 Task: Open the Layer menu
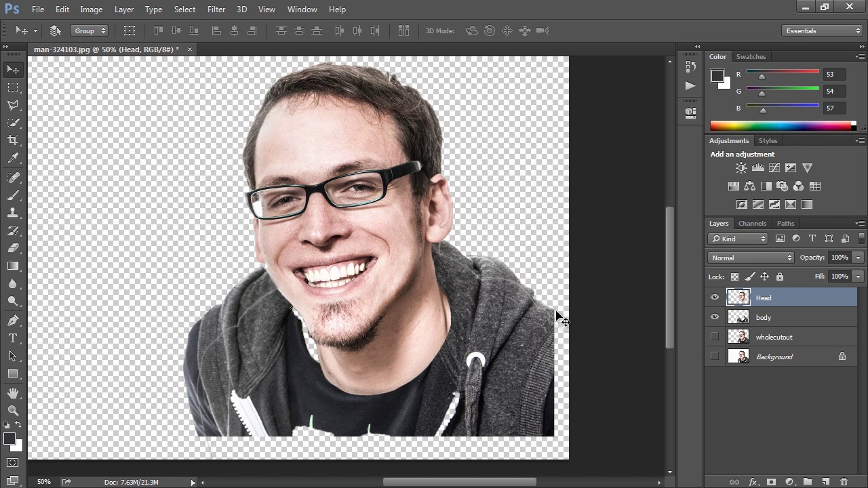pyautogui.click(x=124, y=9)
